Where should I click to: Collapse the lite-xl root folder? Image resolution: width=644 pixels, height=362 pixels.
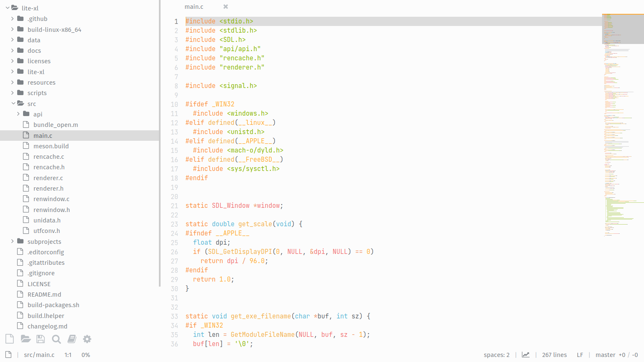[x=8, y=8]
